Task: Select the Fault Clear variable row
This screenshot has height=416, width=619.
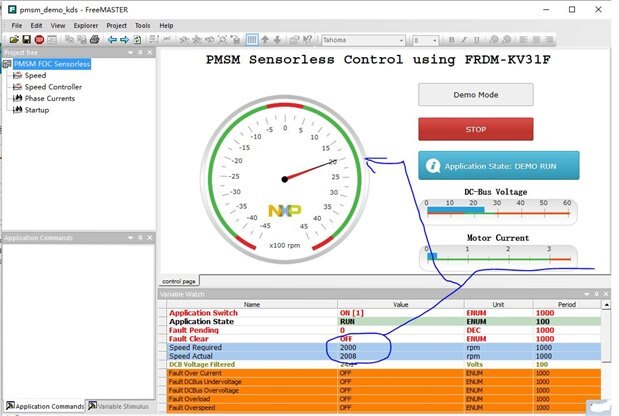Action: click(x=384, y=339)
